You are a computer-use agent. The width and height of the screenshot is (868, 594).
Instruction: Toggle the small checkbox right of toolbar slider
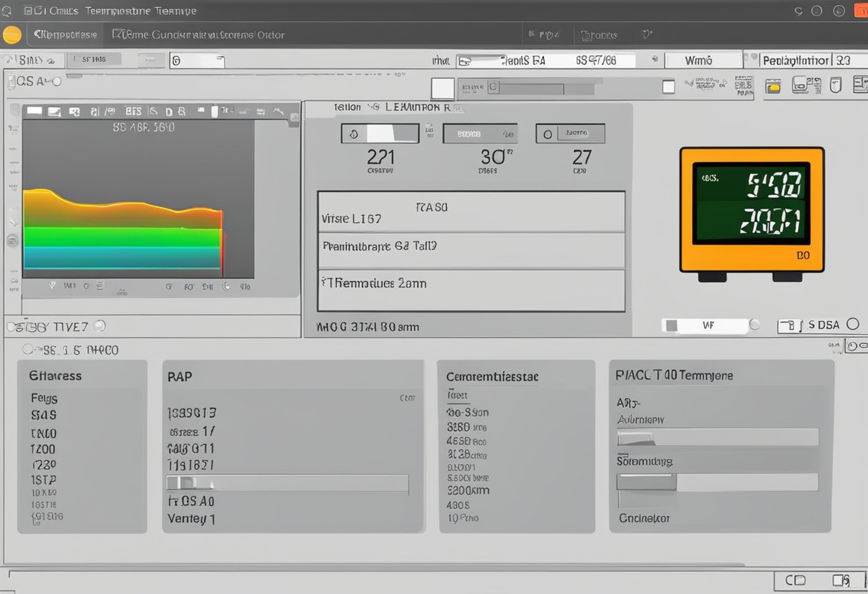pyautogui.click(x=668, y=87)
